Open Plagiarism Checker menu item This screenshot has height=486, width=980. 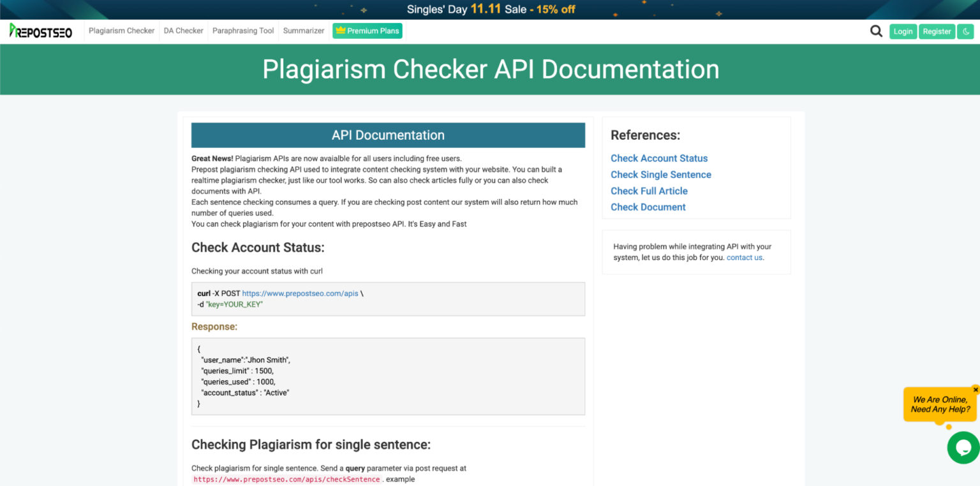(122, 31)
